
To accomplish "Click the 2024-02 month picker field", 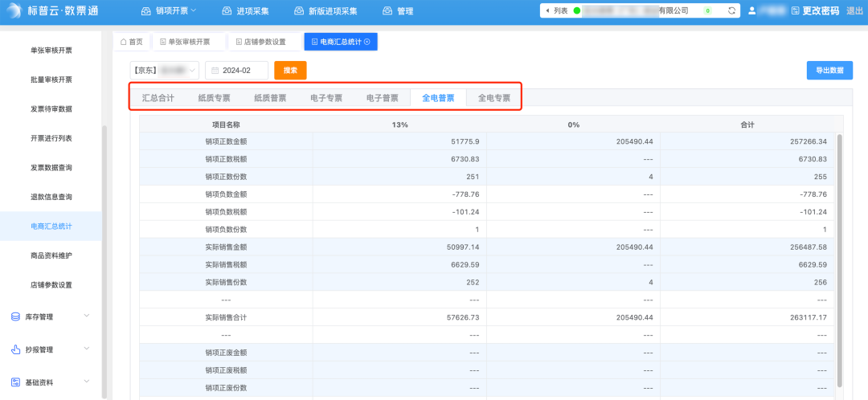I will tap(236, 70).
